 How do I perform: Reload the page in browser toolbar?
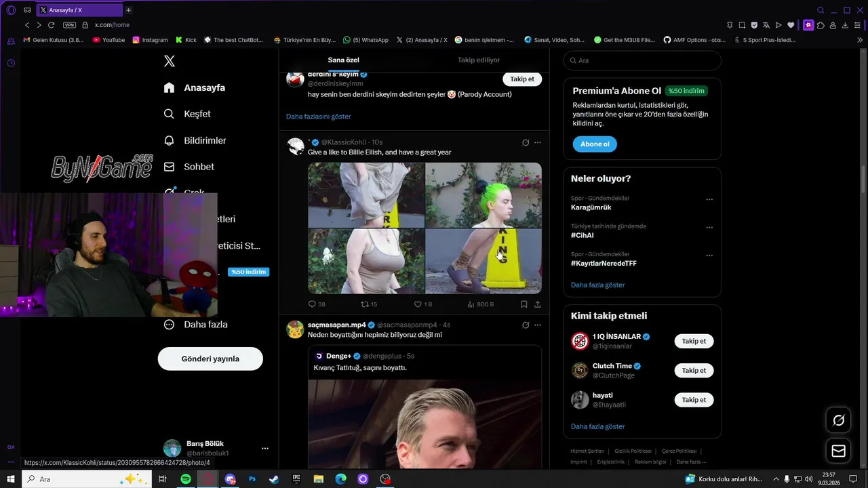point(50,25)
